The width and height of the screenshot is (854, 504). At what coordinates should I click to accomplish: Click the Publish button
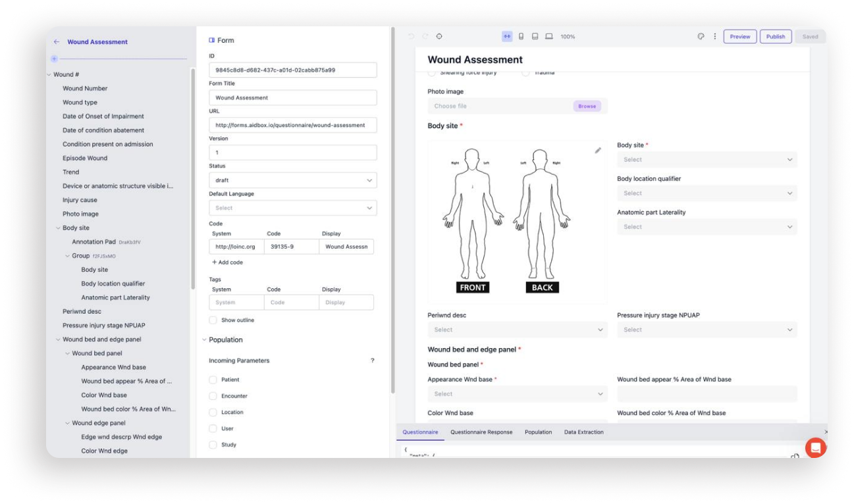[775, 37]
